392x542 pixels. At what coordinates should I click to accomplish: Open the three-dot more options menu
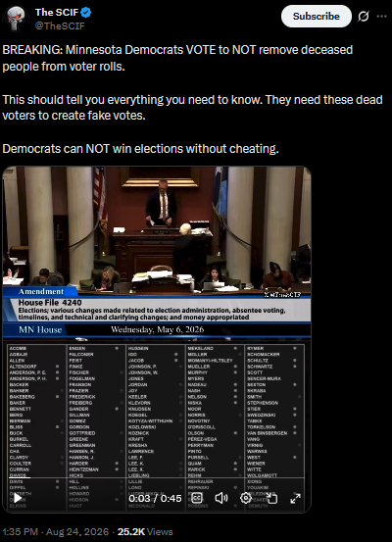381,17
